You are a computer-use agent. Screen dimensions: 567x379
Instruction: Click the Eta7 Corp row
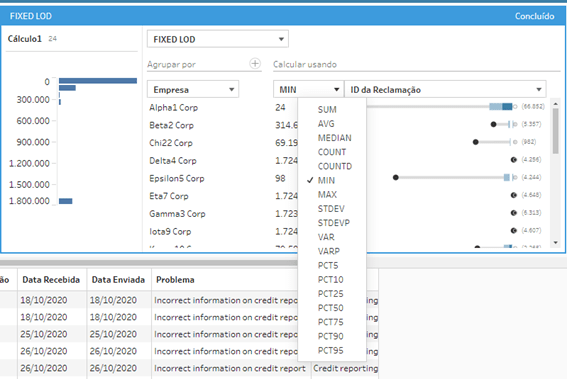point(169,196)
